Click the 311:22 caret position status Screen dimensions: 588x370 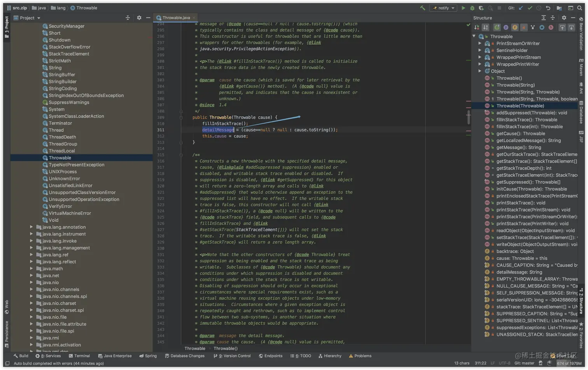[480, 363]
